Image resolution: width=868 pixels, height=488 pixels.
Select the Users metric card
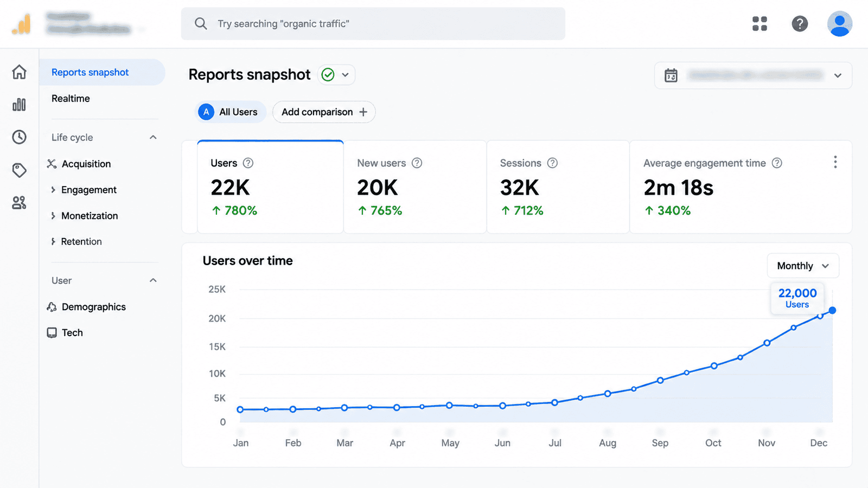270,187
